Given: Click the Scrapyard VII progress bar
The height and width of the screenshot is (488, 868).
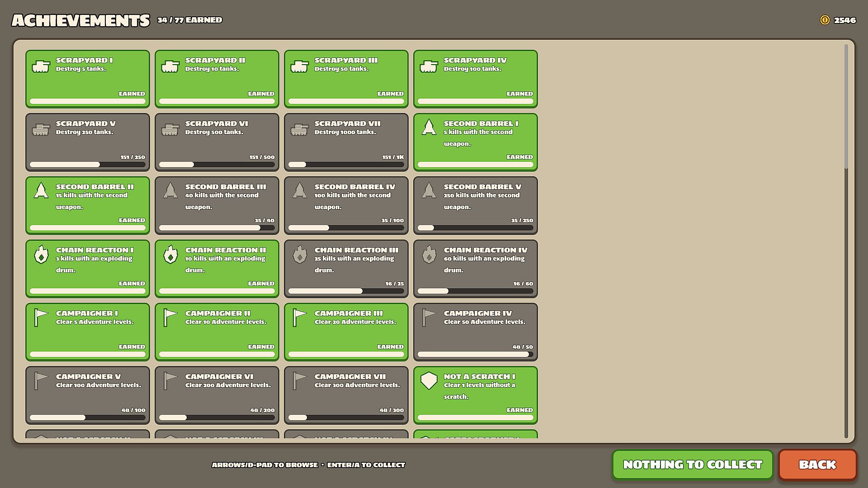Looking at the screenshot, I should tap(346, 164).
